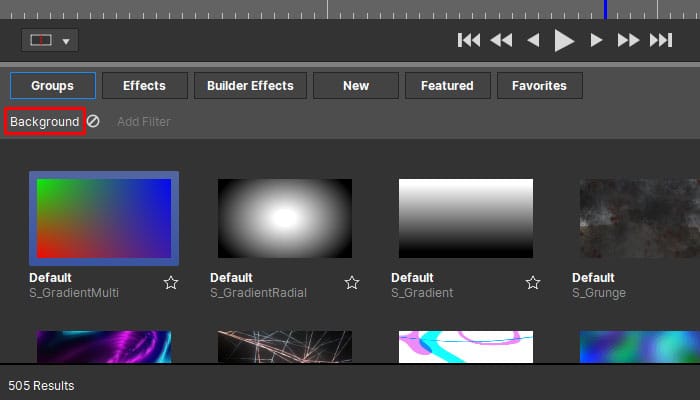
Task: Step back one frame
Action: (x=533, y=40)
